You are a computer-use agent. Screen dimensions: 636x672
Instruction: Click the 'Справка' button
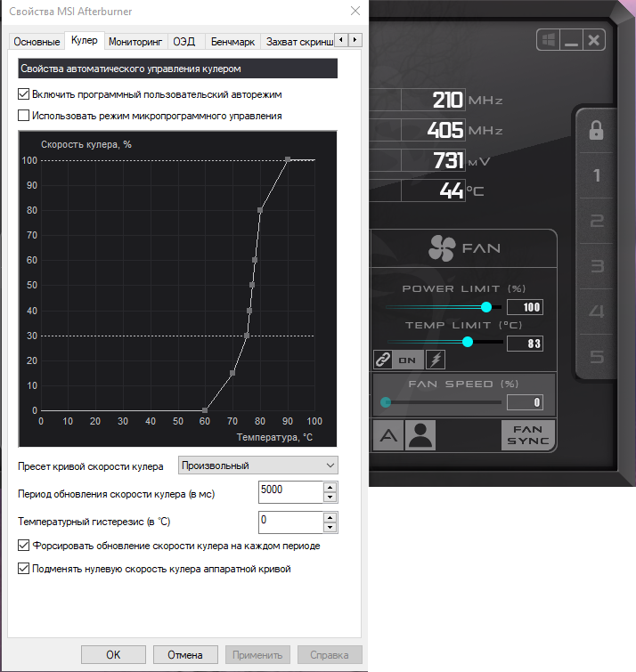[x=330, y=654]
